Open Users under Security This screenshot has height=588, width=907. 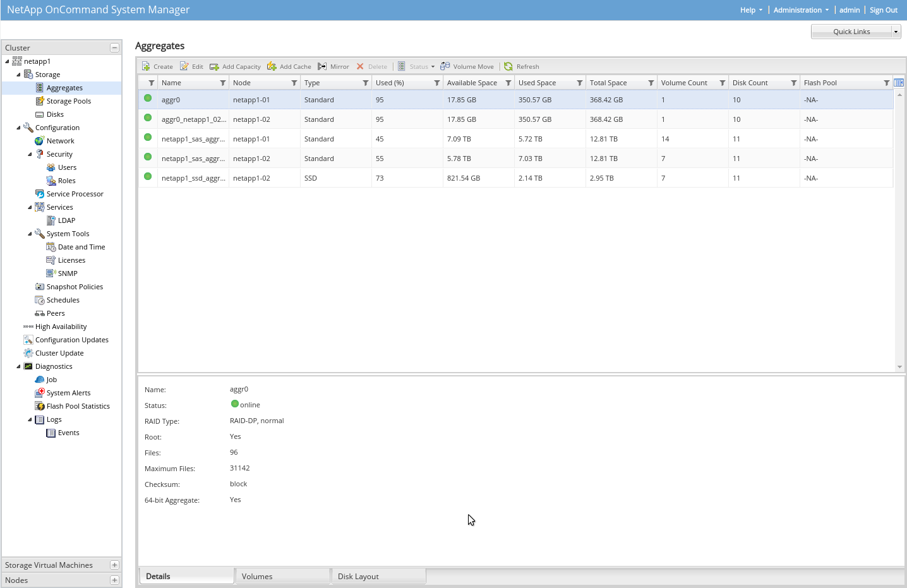(x=67, y=167)
